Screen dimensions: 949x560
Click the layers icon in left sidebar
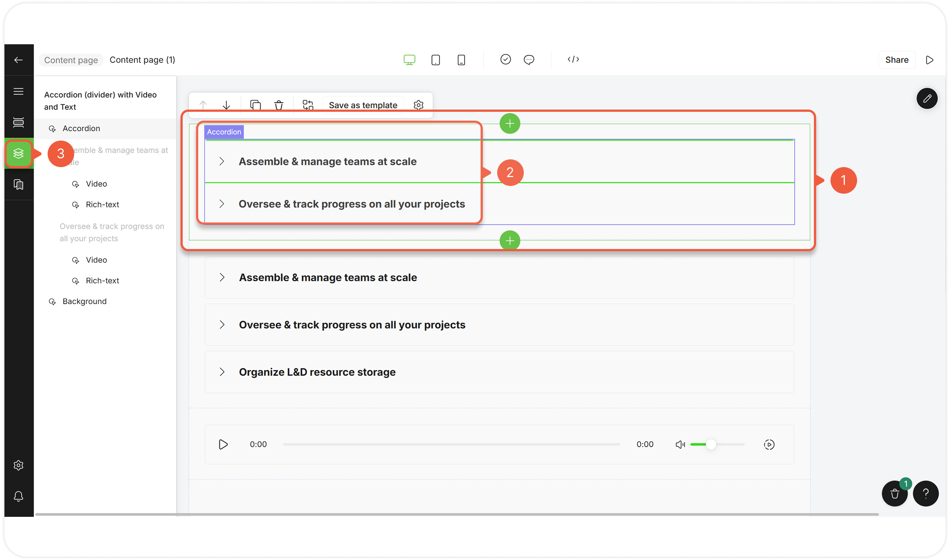18,153
